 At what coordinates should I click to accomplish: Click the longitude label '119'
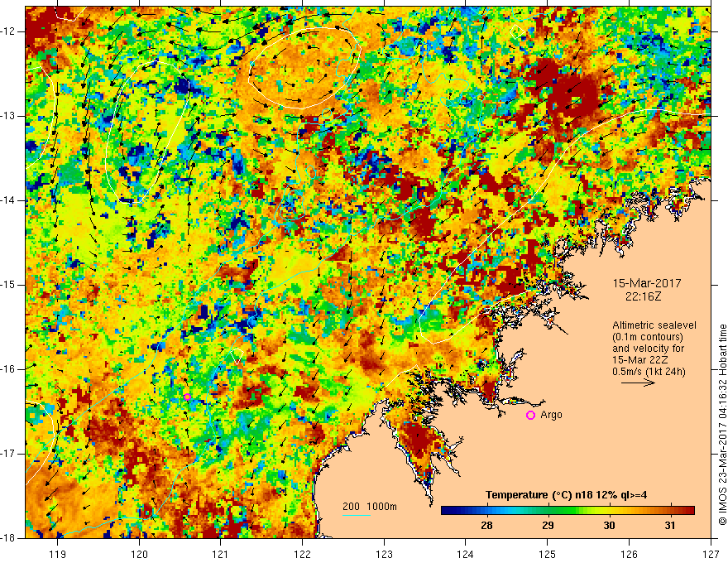tap(58, 554)
